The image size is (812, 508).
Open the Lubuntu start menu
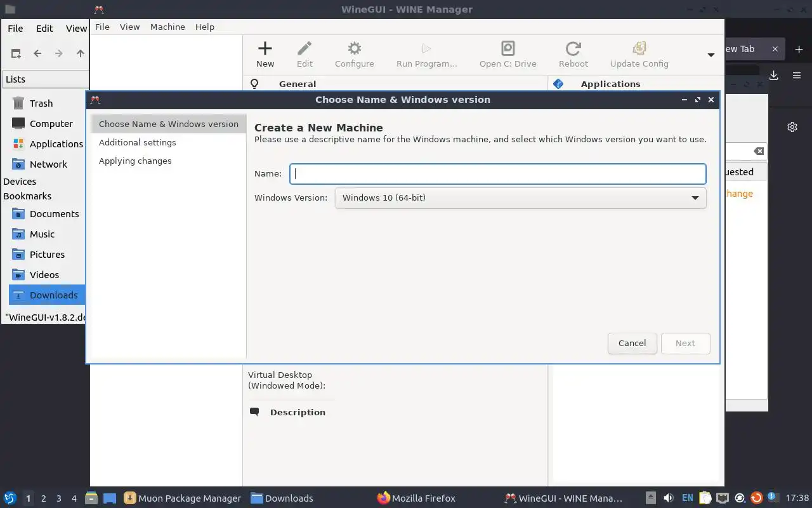[10, 498]
